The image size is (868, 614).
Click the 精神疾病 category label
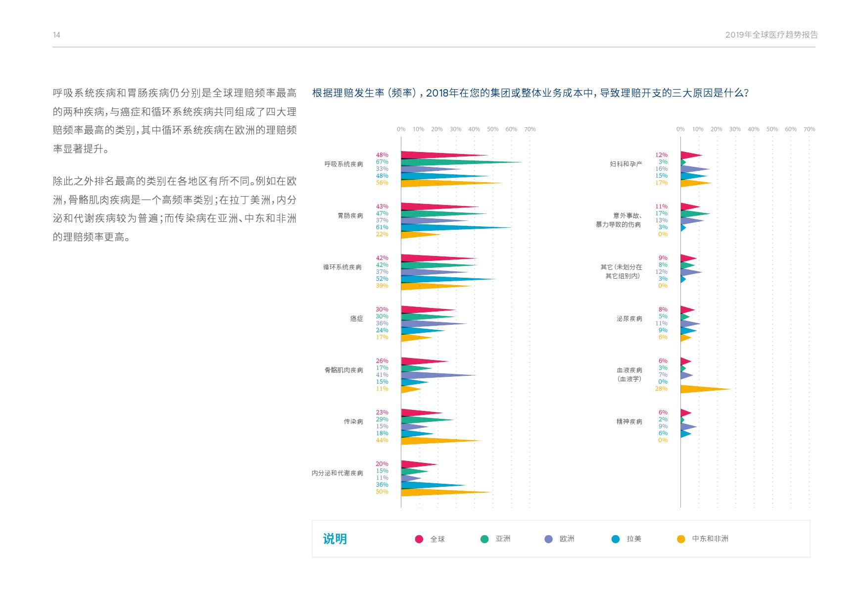pyautogui.click(x=629, y=422)
